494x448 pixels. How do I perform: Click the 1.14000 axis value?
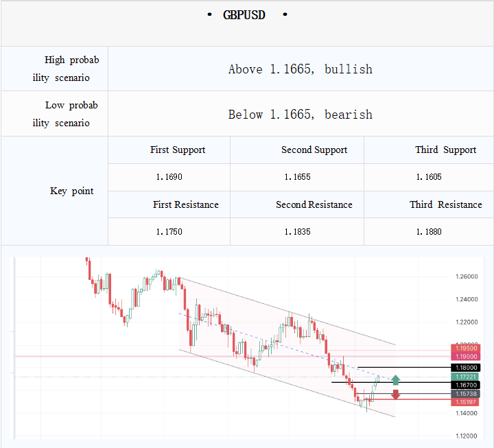pyautogui.click(x=467, y=413)
